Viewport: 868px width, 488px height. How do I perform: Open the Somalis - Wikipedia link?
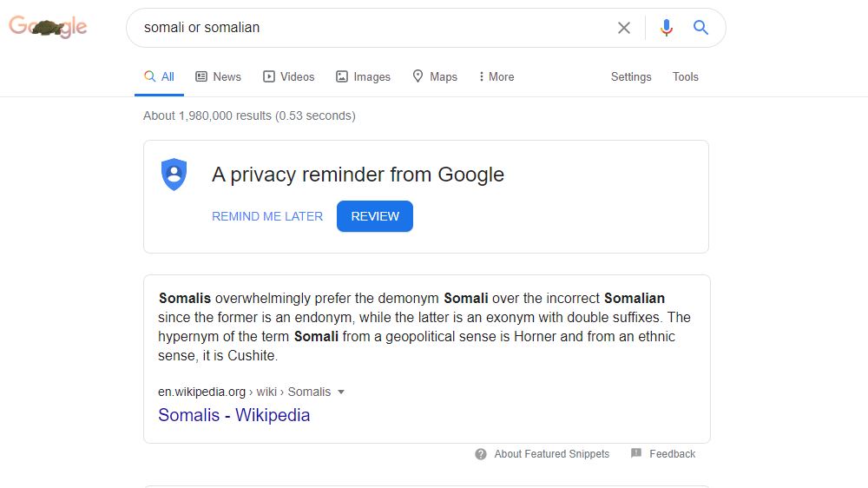pyautogui.click(x=233, y=415)
